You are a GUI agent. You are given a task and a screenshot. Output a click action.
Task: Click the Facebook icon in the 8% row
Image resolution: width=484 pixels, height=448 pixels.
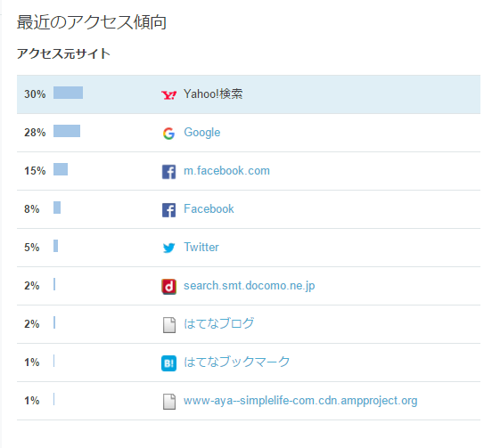(x=168, y=210)
